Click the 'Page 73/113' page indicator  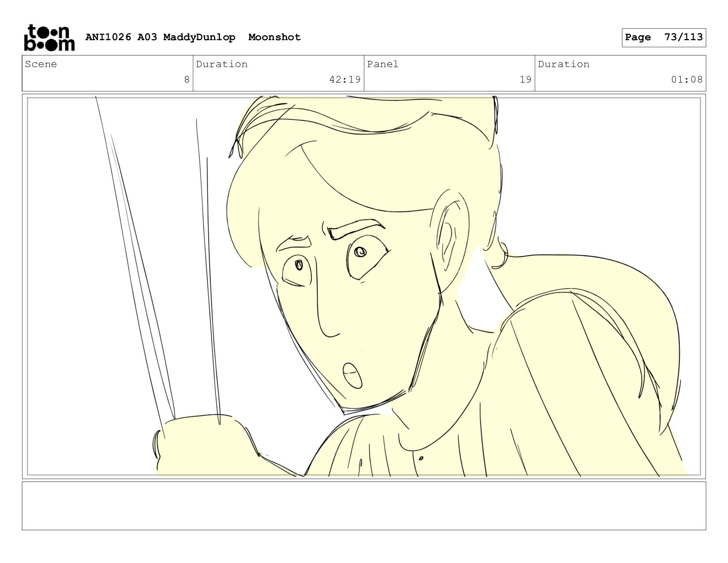point(664,38)
